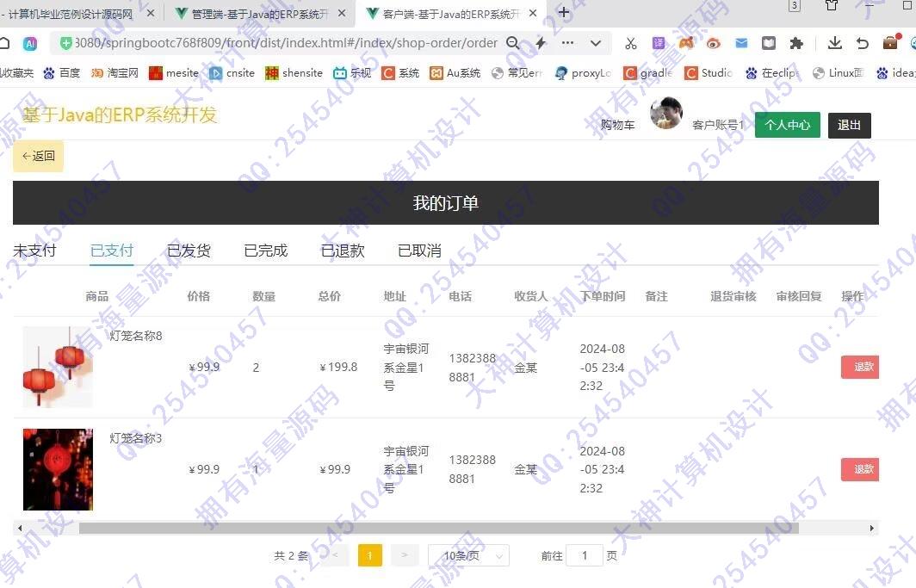Screen dimensions: 916x588
Task: Click the ¥199.8 total price cell
Action: click(338, 368)
